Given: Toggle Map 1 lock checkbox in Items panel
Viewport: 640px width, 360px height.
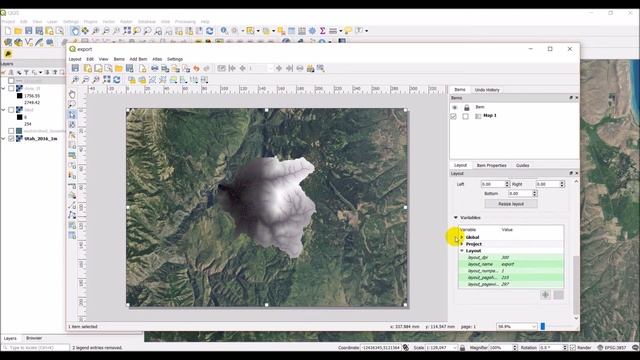Looking at the screenshot, I should click(x=465, y=116).
